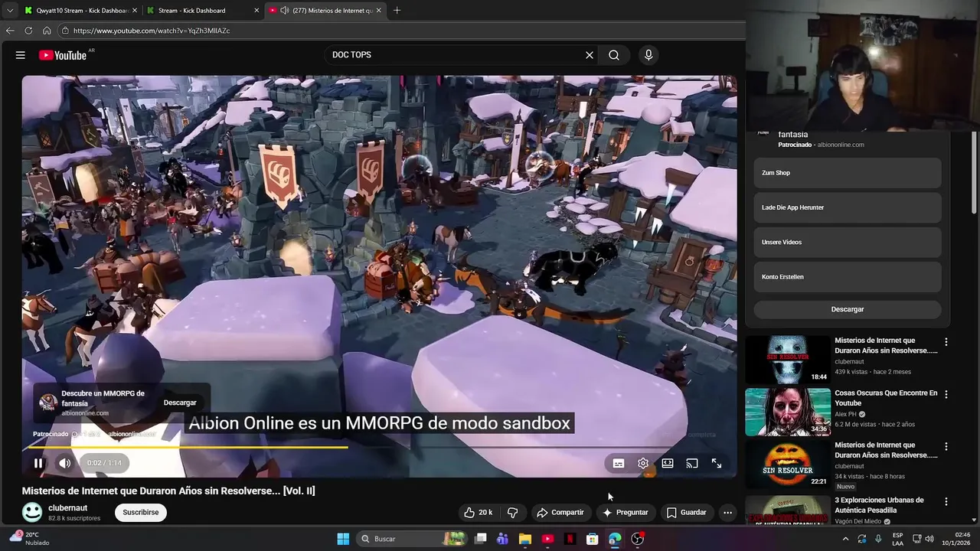980x551 pixels.
Task: Expand the browser tab search dropdown
Action: click(x=9, y=11)
